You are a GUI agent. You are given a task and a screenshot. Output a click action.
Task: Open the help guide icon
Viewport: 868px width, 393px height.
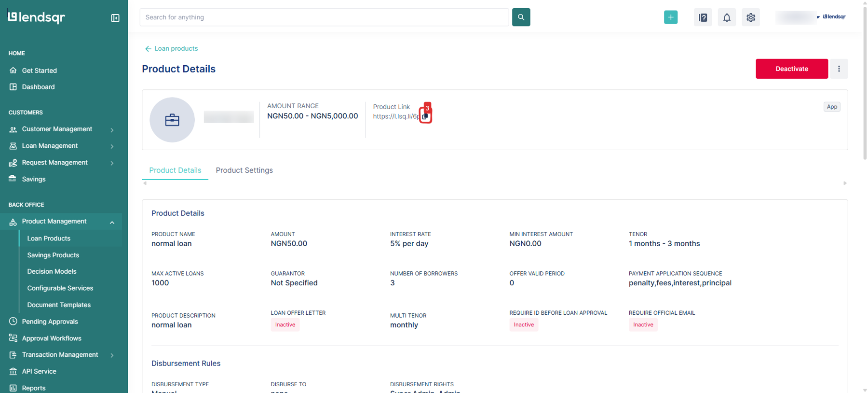(x=703, y=17)
